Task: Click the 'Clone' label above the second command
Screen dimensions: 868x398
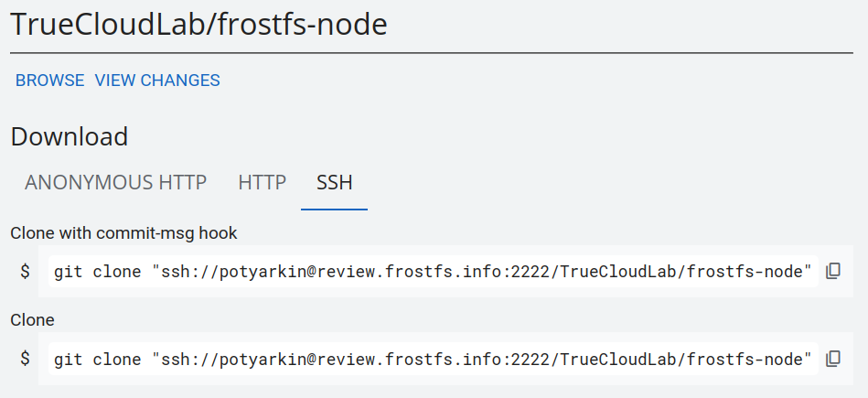Action: 33,320
